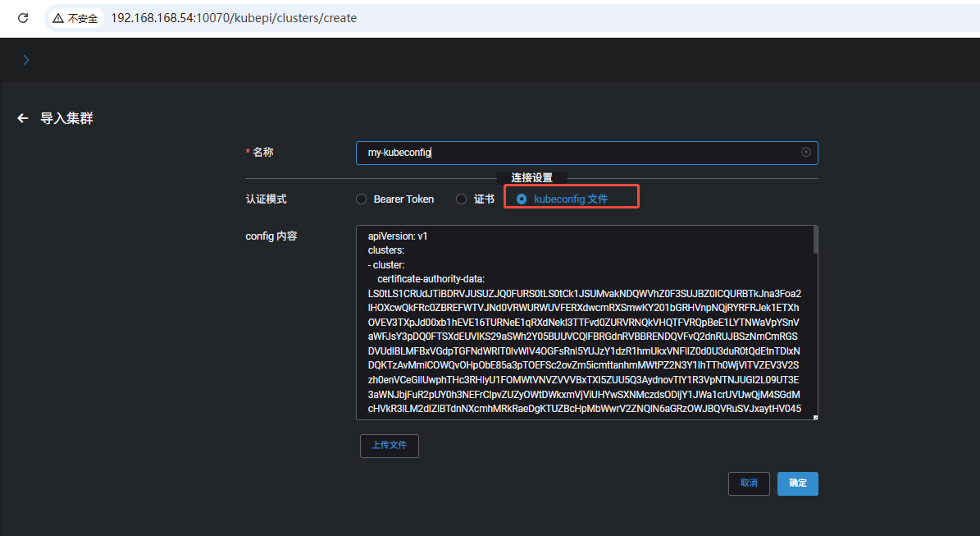980x536 pixels.
Task: Click the text area resize handle corner
Action: (x=814, y=417)
